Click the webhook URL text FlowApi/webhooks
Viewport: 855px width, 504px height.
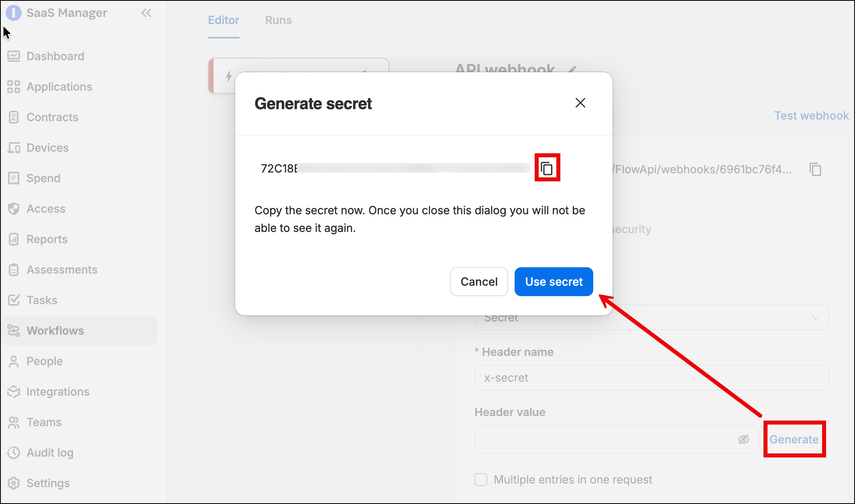[702, 169]
